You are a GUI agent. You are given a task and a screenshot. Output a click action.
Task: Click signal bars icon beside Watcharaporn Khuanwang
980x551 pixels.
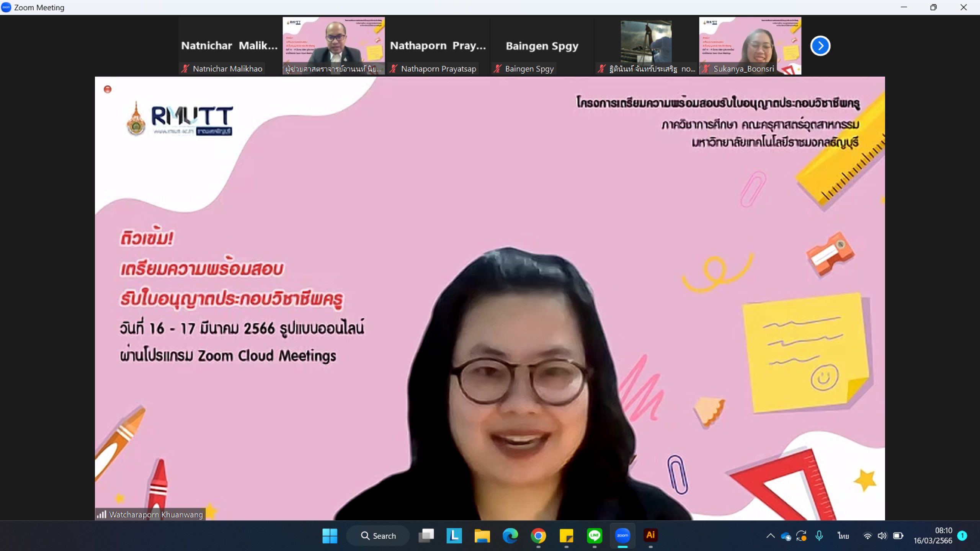tap(101, 514)
